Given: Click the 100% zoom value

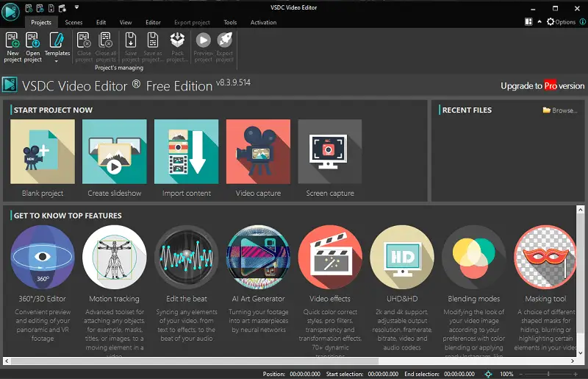Looking at the screenshot, I should [506, 374].
